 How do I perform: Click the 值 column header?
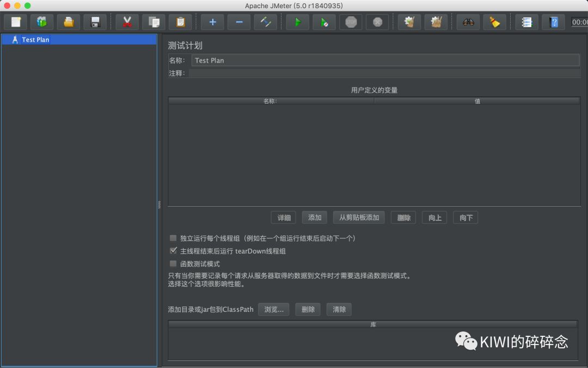click(477, 101)
